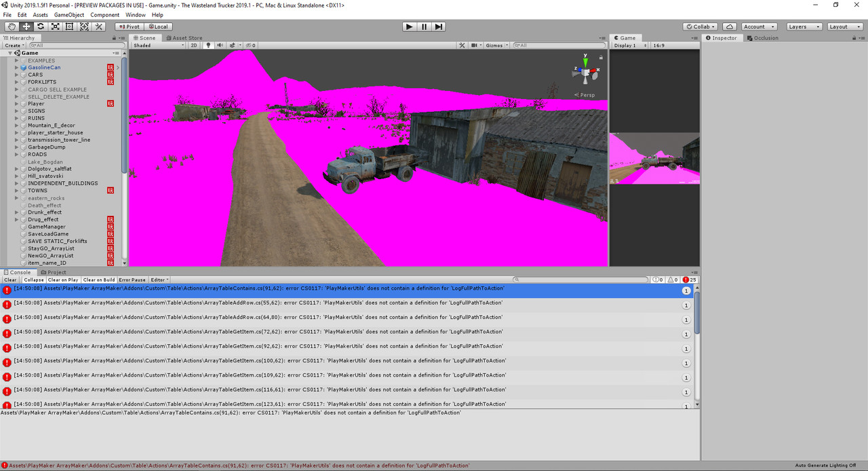The image size is (868, 471).
Task: Toggle warning messages filter in Console
Action: pos(673,280)
